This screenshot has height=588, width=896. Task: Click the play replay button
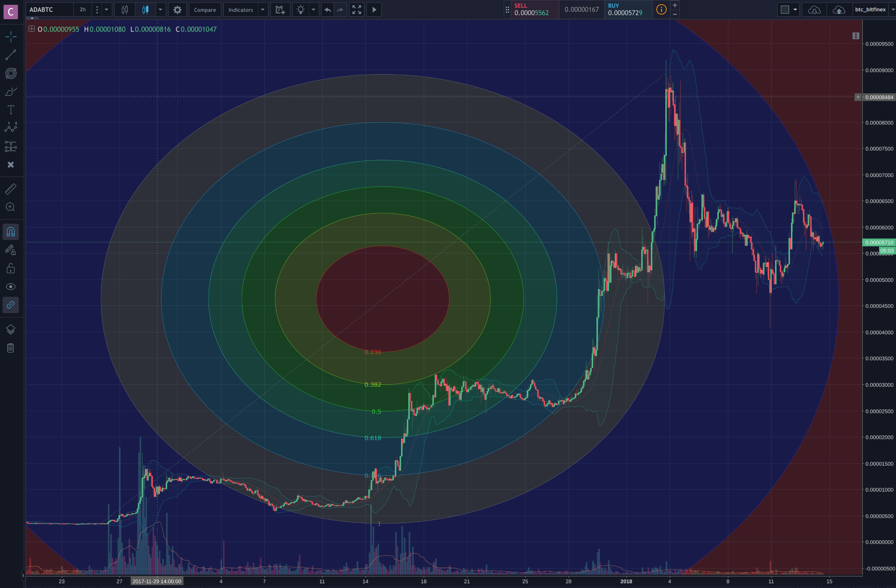pyautogui.click(x=374, y=9)
